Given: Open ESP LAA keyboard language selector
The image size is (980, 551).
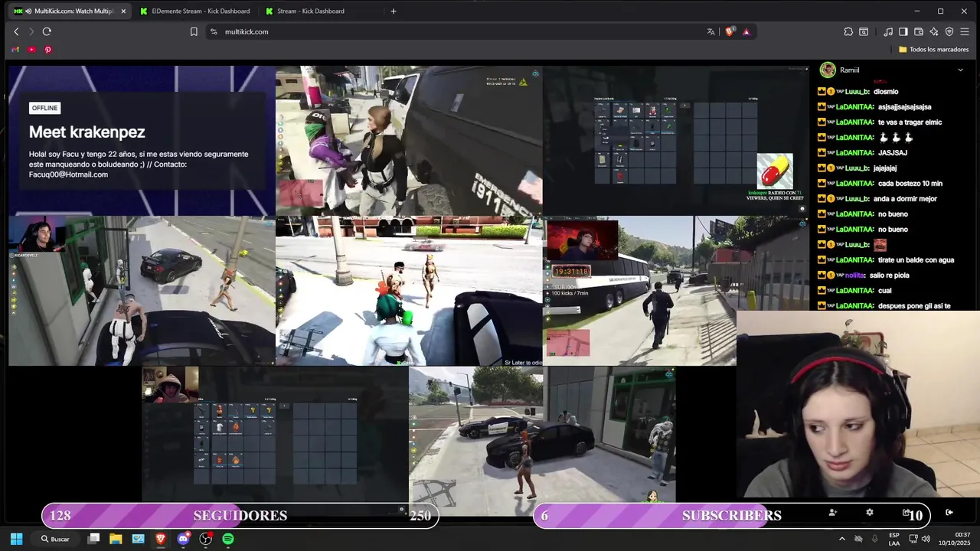Looking at the screenshot, I should click(x=894, y=539).
